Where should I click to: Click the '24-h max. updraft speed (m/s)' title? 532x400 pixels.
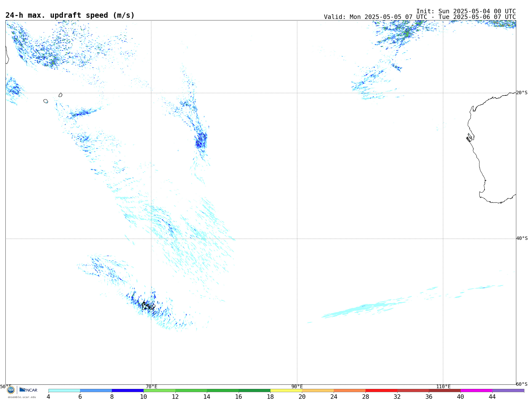(x=70, y=15)
